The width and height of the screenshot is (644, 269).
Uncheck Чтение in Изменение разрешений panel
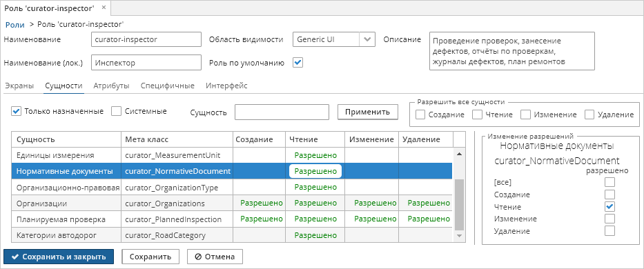610,206
